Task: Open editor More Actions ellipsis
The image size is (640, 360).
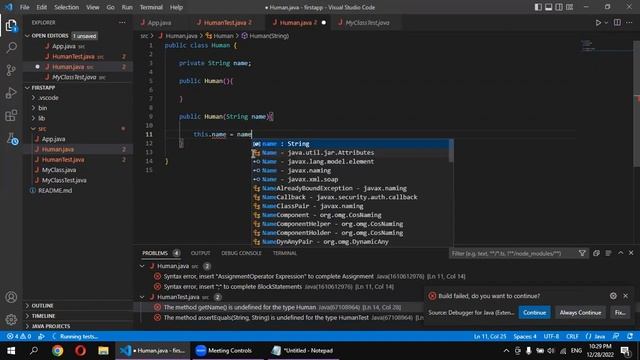Action: 629,22
